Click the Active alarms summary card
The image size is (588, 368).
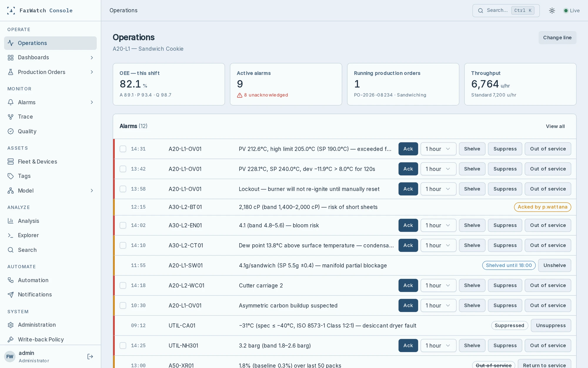coord(286,84)
